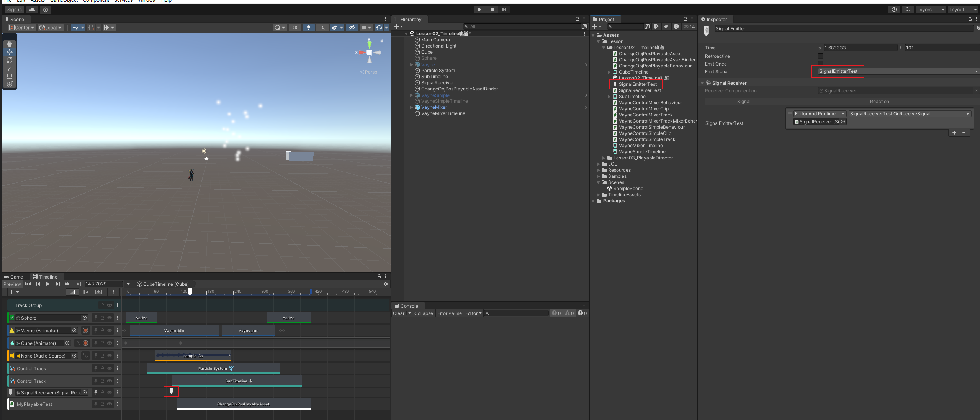The height and width of the screenshot is (420, 980).
Task: Click the console Clear button
Action: coord(398,313)
